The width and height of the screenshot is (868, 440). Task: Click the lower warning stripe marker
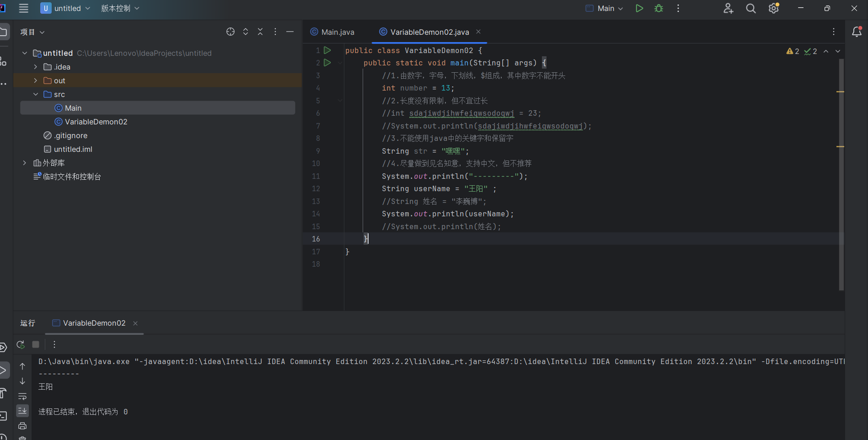coord(840,146)
